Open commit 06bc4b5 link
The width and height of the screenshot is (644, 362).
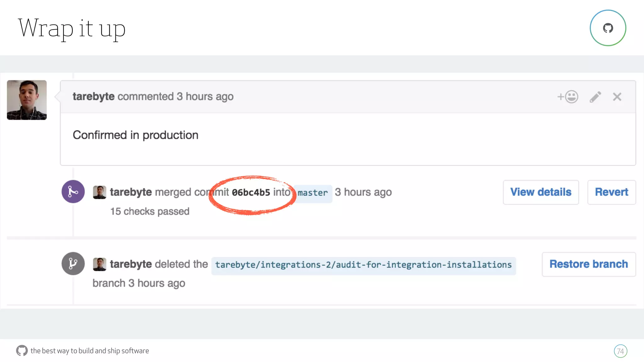click(251, 192)
